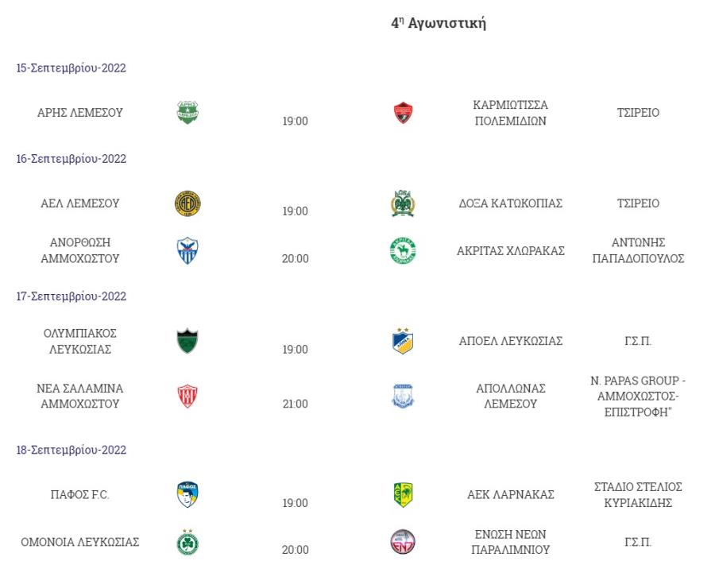This screenshot has width=715, height=588.
Task: Click the Karmiotissa red shield logo
Action: tap(403, 113)
